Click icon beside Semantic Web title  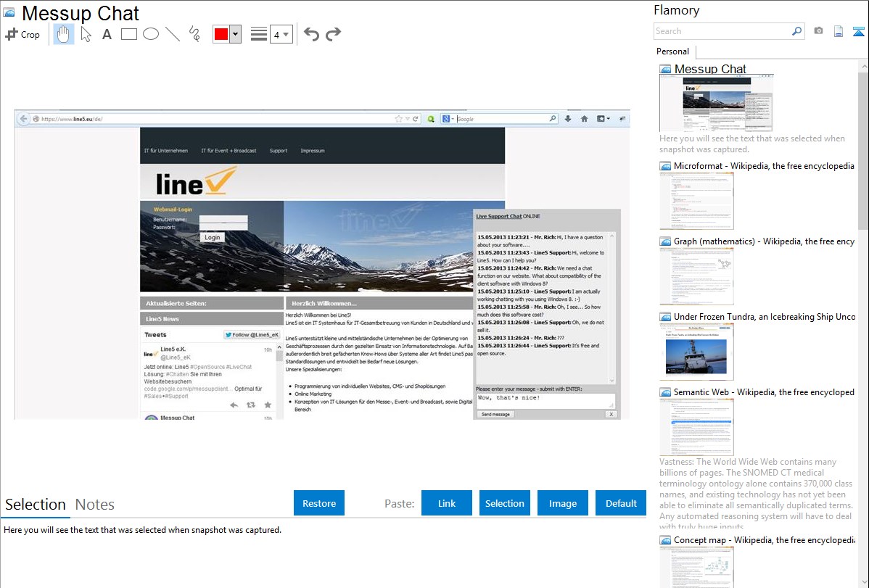point(665,392)
